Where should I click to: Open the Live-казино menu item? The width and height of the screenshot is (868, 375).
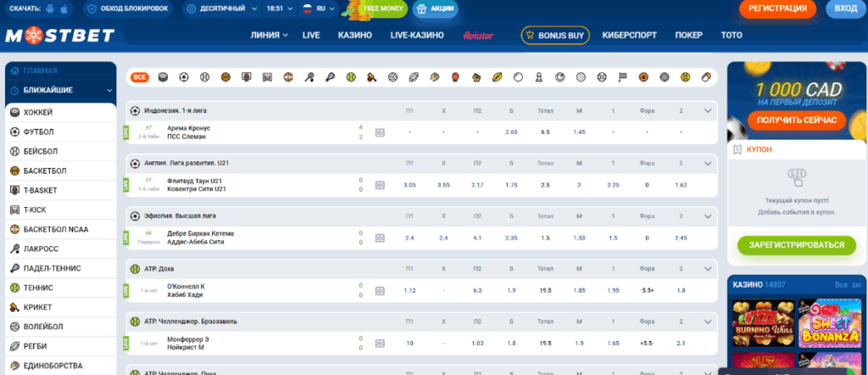click(x=417, y=35)
